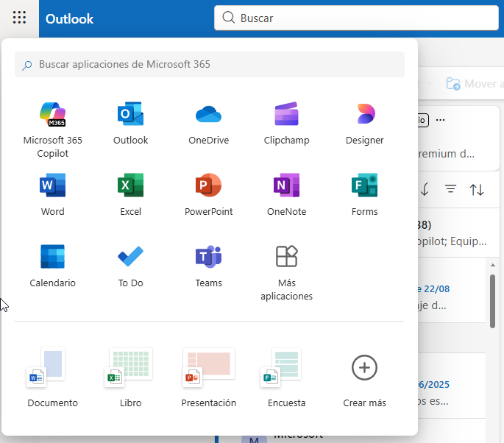This screenshot has width=504, height=443.
Task: Click the message list scrollbar thumb
Action: click(492, 301)
